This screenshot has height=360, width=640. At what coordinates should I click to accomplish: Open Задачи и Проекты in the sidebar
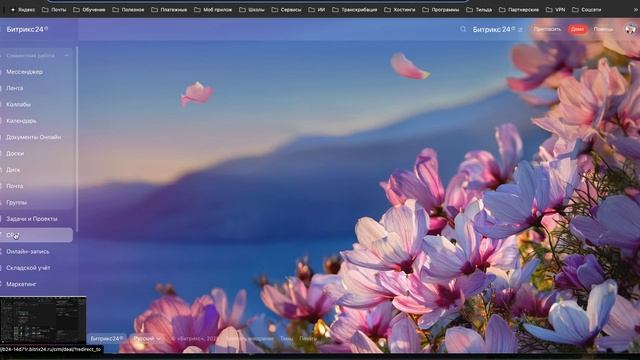[x=32, y=219]
